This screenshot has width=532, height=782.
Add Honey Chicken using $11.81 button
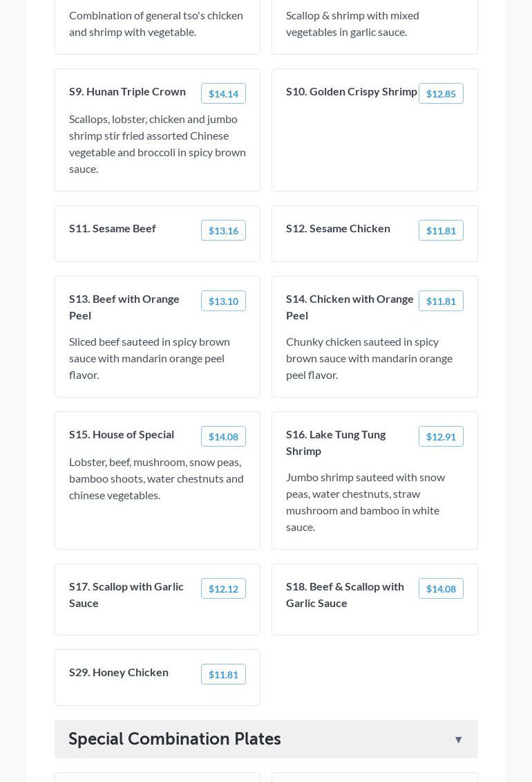(223, 675)
